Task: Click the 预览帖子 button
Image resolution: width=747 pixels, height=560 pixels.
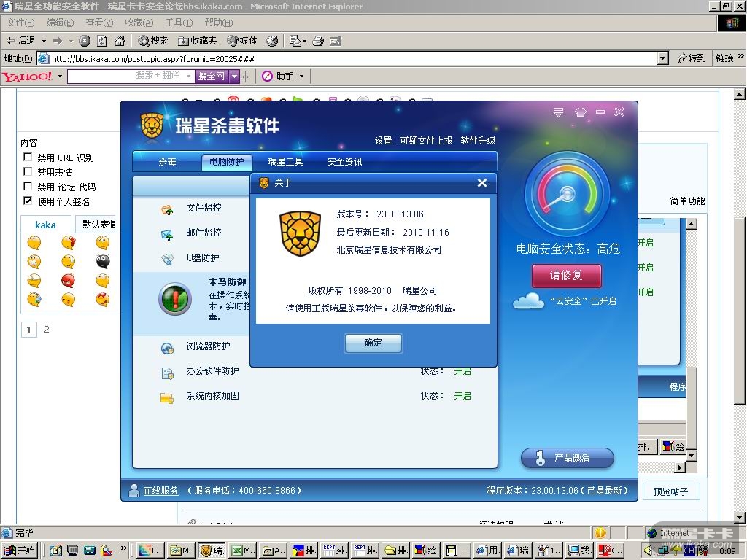Action: pyautogui.click(x=670, y=491)
